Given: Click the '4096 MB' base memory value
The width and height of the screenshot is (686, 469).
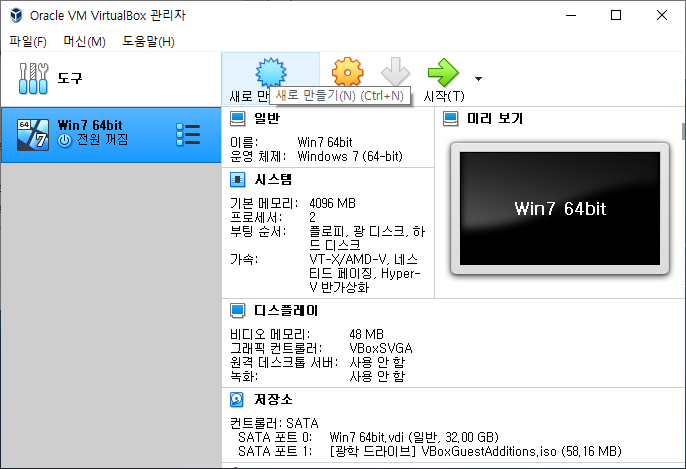Looking at the screenshot, I should [332, 203].
